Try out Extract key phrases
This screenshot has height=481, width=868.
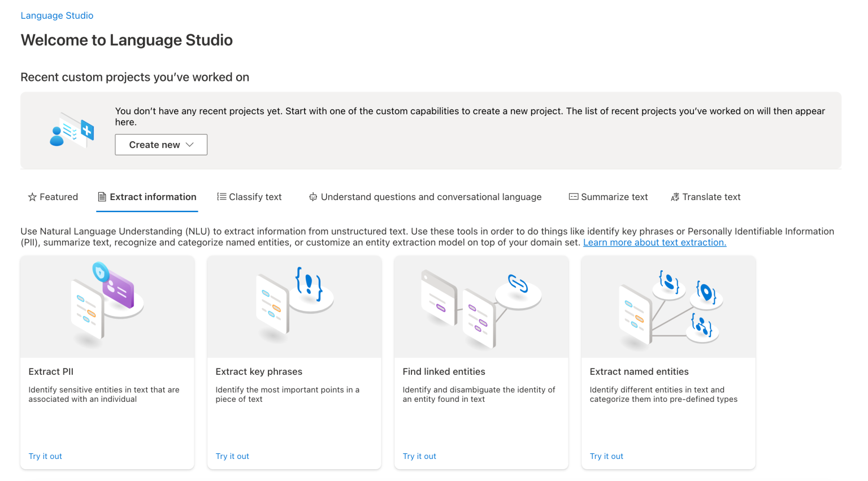click(232, 456)
